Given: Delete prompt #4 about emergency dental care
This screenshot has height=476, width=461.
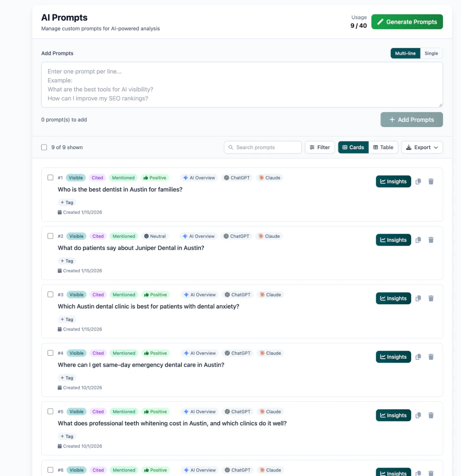Looking at the screenshot, I should (x=431, y=357).
